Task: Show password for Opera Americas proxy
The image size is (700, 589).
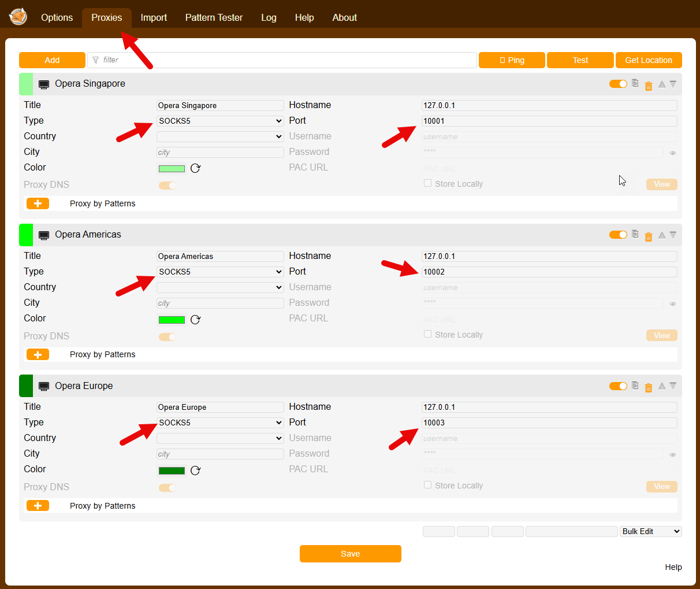Action: coord(673,304)
